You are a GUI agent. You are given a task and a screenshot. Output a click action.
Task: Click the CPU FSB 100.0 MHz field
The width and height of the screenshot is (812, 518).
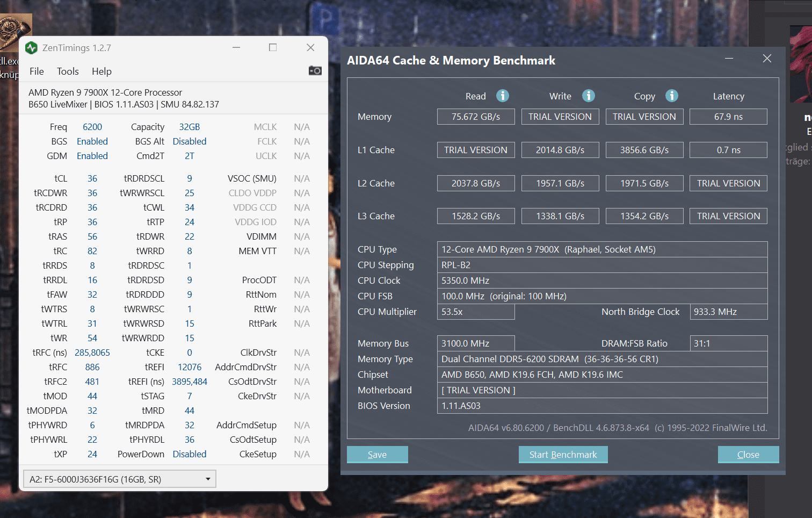pyautogui.click(x=602, y=296)
